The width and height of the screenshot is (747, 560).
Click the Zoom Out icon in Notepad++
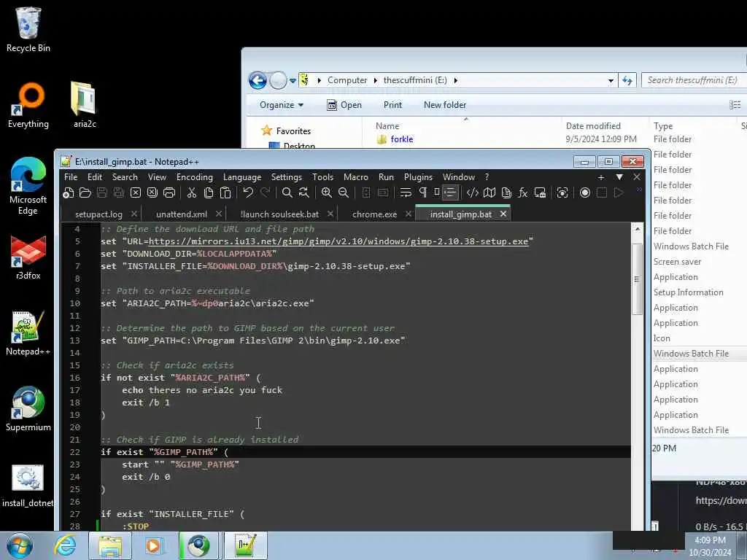(x=343, y=192)
